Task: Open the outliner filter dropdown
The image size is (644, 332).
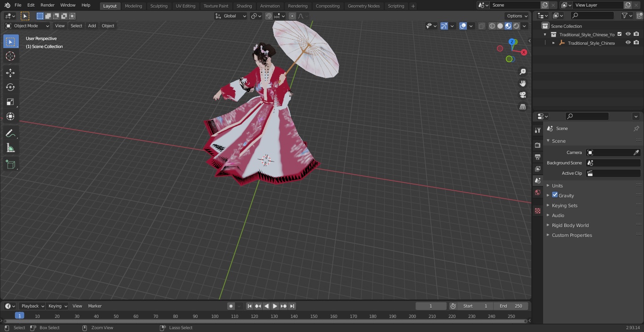Action: tap(627, 16)
